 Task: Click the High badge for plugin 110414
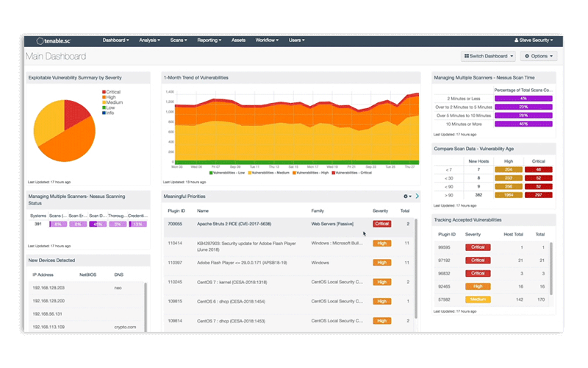click(x=381, y=243)
